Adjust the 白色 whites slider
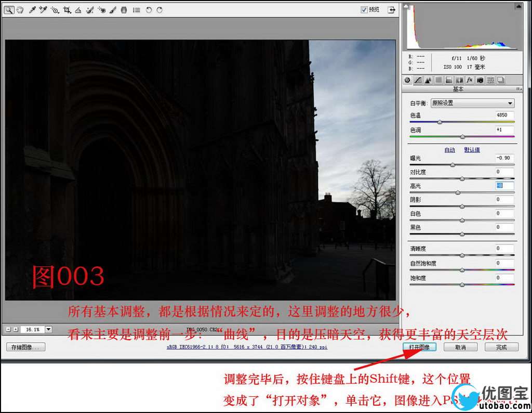 click(x=462, y=220)
